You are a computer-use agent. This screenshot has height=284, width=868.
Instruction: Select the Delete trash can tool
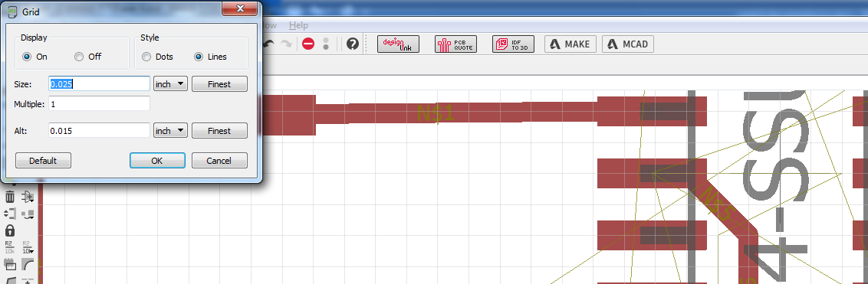pyautogui.click(x=9, y=197)
